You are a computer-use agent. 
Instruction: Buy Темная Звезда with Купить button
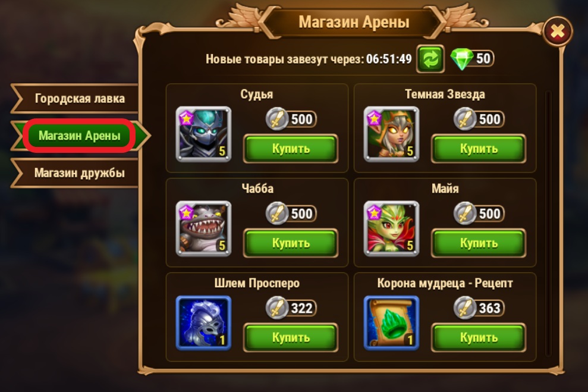[x=479, y=149]
